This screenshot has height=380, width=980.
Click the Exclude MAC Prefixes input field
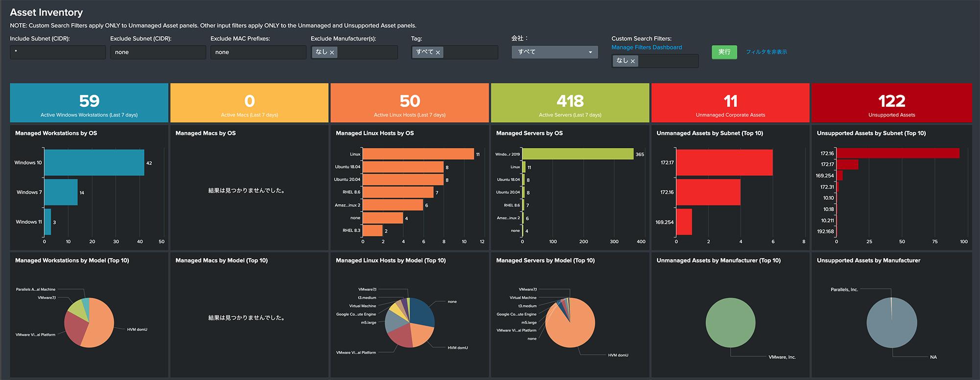click(x=258, y=52)
